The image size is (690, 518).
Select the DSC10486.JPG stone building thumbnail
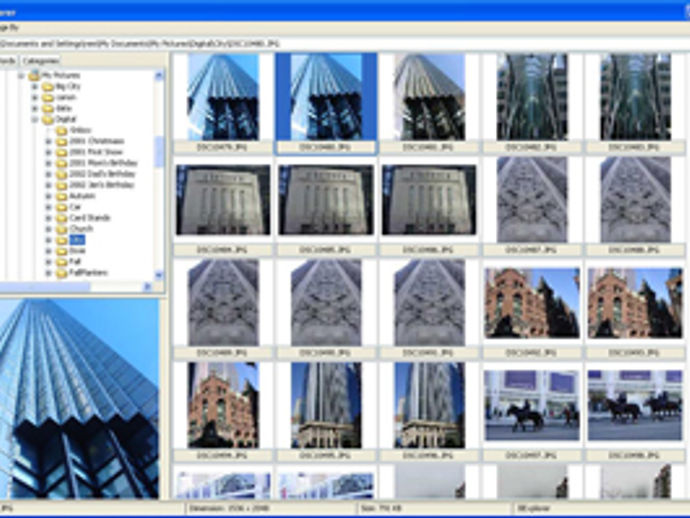(x=429, y=200)
